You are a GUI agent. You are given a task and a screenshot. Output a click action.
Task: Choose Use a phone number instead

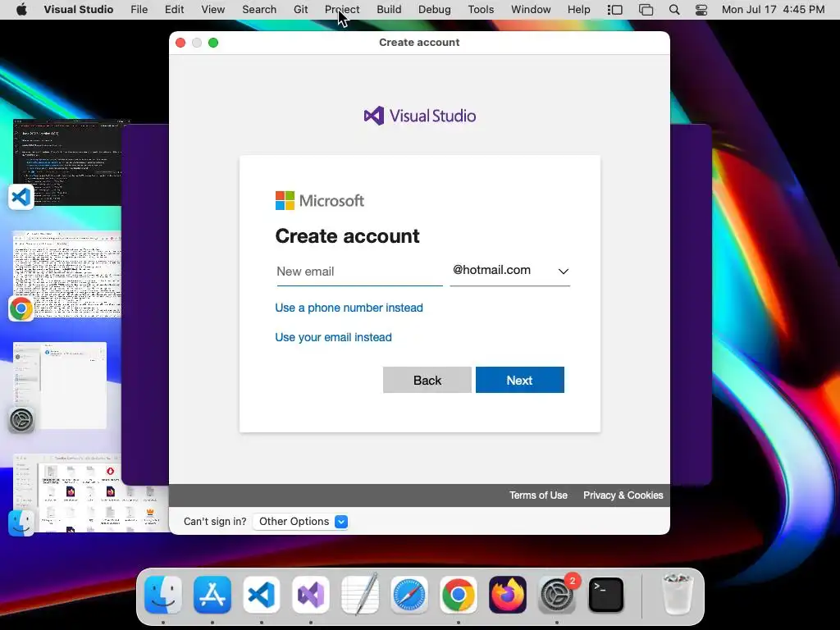pyautogui.click(x=349, y=308)
